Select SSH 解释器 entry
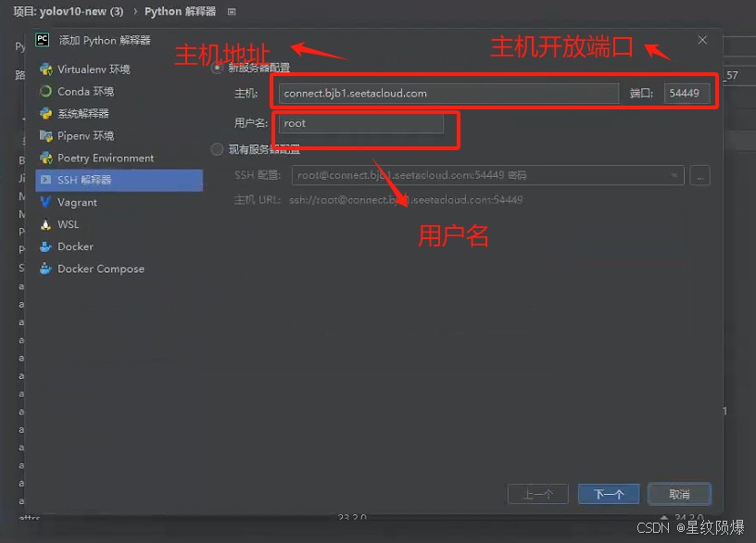This screenshot has width=756, height=543. [120, 180]
